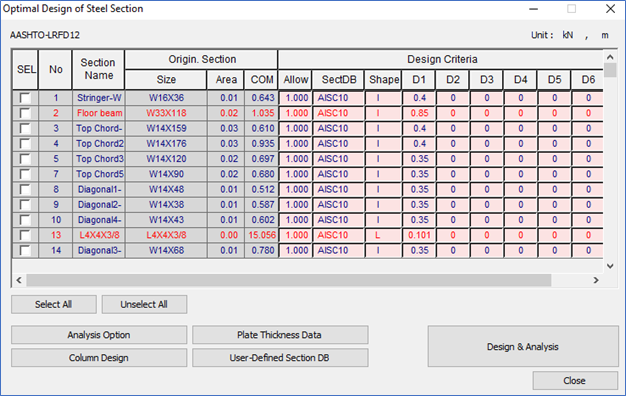Click SectDB AISC10 cell for Floor beam

(339, 113)
